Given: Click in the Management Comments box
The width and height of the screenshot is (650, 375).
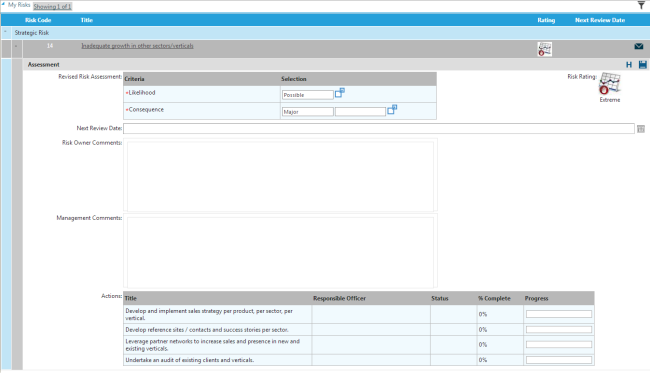Looking at the screenshot, I should click(280, 252).
